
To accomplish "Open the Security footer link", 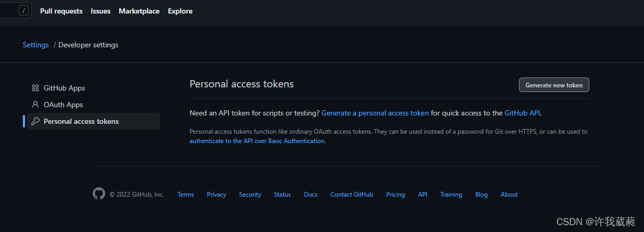I will click(x=250, y=195).
